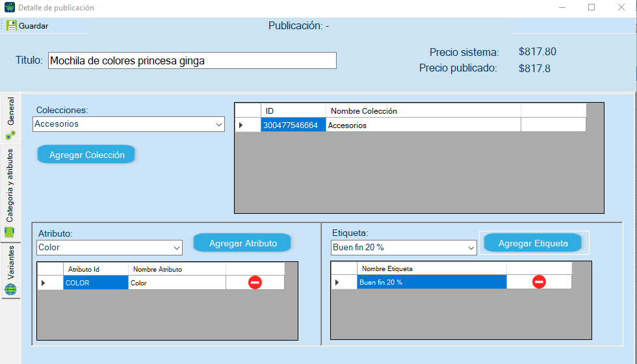This screenshot has width=637, height=364.
Task: Click the Agregar Etiqueta button
Action: click(x=533, y=243)
